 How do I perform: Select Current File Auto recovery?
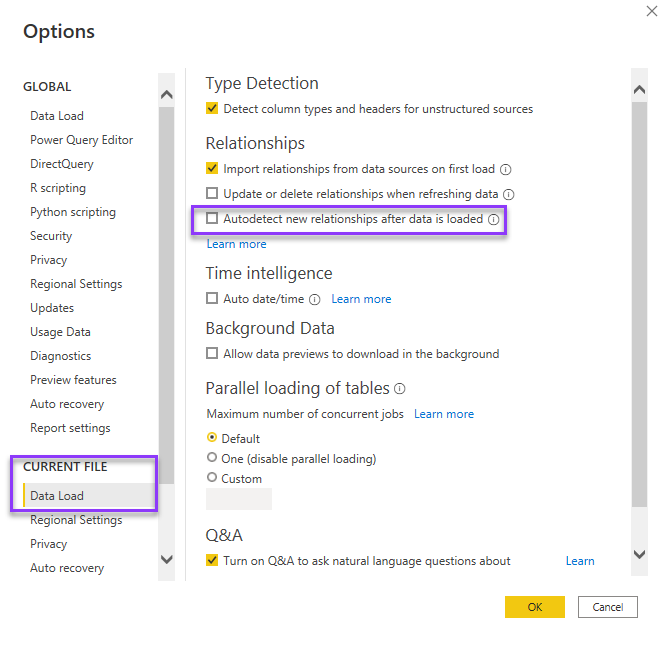tap(67, 568)
